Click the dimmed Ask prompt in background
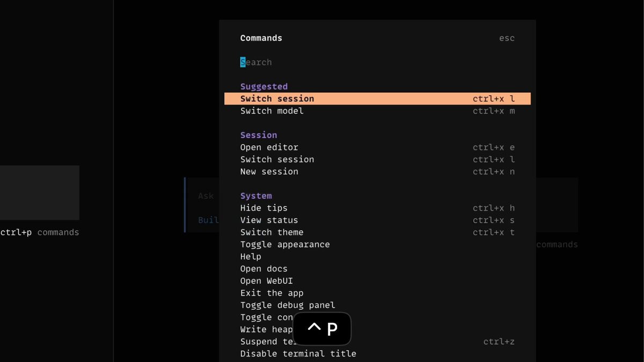644x362 pixels. pyautogui.click(x=206, y=196)
